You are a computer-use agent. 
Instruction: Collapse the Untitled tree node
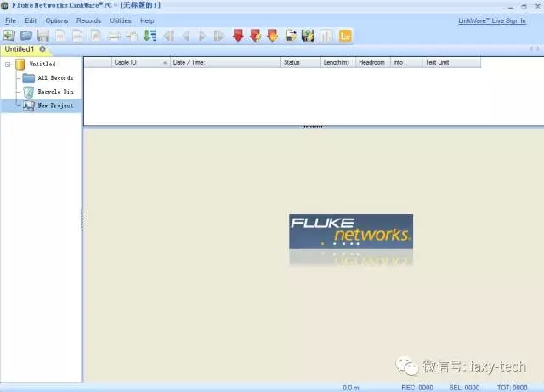click(x=8, y=65)
